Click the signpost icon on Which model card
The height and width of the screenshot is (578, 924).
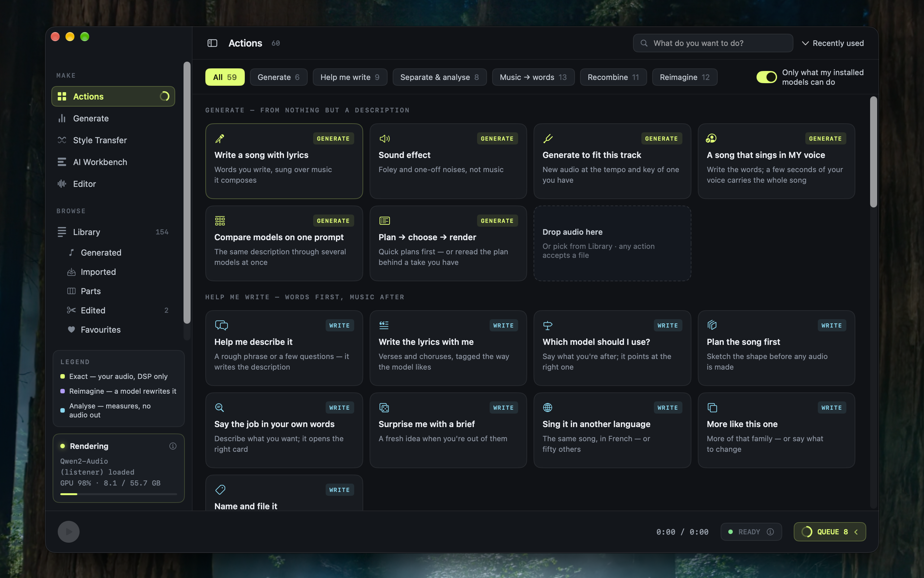click(x=548, y=325)
